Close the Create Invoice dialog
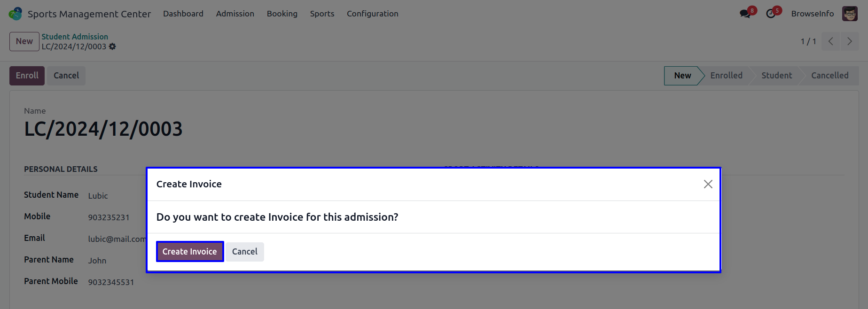Screen dimensions: 868x309 (x=708, y=184)
